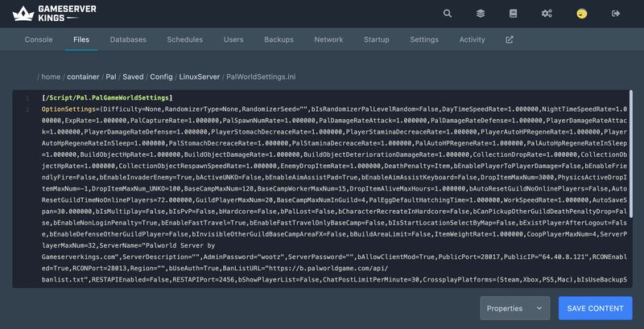Navigate to the Pal breadcrumb folder
644x329 pixels.
(x=111, y=76)
